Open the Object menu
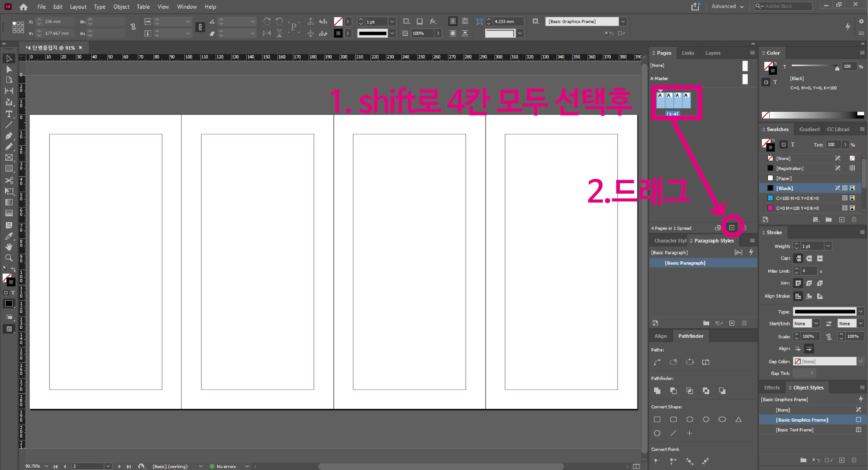The height and width of the screenshot is (470, 868). pyautogui.click(x=121, y=7)
